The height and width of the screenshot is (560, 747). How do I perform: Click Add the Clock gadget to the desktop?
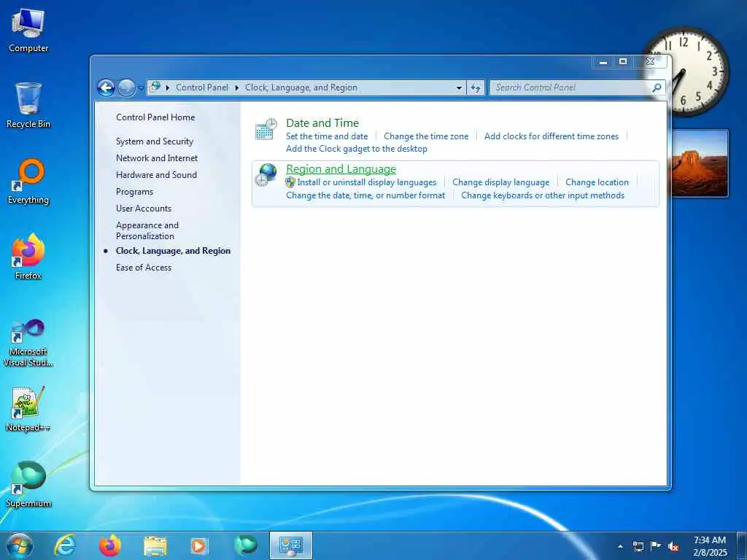coord(356,149)
